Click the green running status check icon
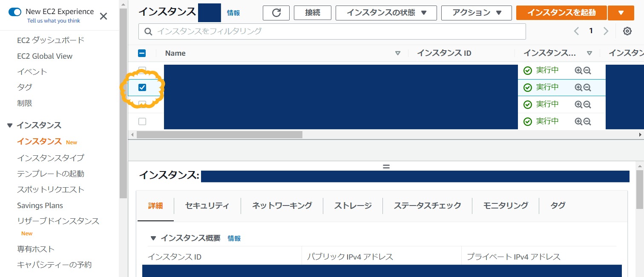Screen dimensions: 644x277 (x=528, y=70)
